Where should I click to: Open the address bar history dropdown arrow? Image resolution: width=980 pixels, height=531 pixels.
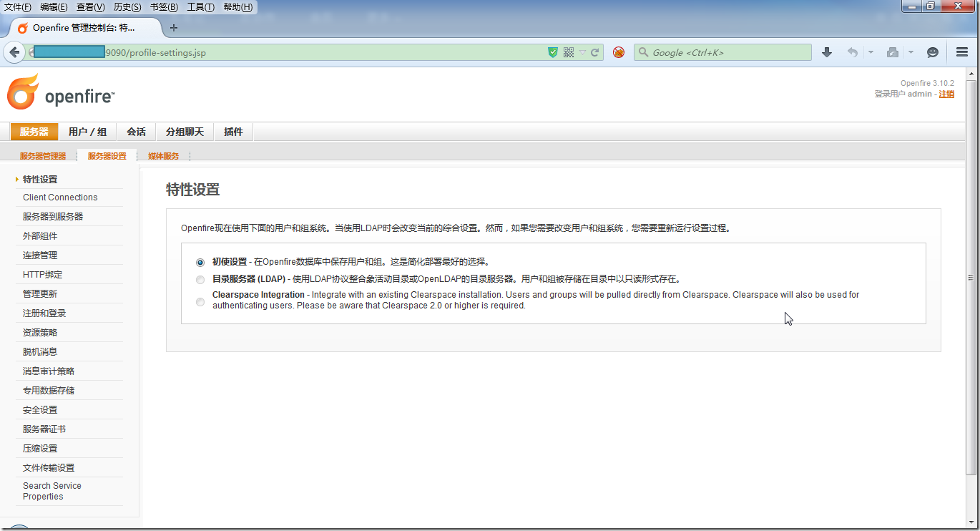tap(582, 52)
